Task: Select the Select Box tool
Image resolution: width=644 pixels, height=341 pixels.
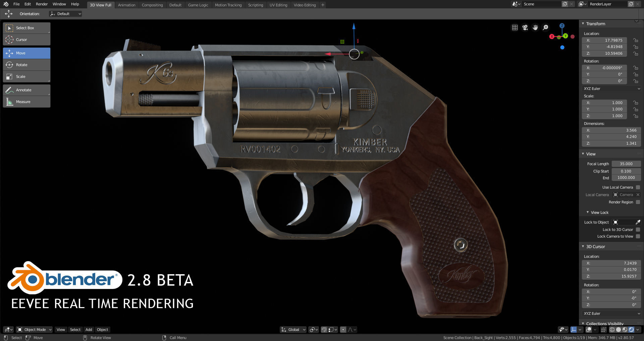Action: click(26, 28)
